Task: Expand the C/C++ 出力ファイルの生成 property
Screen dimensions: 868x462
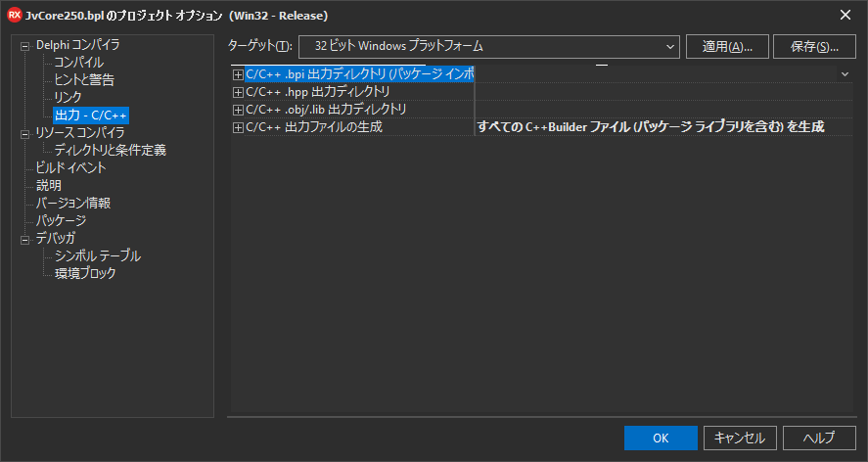Action: (x=238, y=127)
